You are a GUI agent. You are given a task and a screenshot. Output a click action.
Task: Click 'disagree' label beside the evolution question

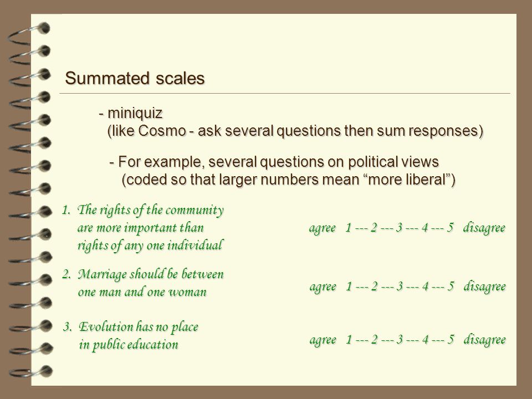tap(484, 340)
